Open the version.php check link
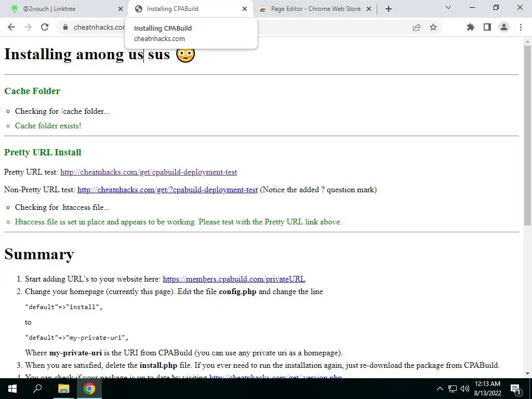 click(x=275, y=376)
